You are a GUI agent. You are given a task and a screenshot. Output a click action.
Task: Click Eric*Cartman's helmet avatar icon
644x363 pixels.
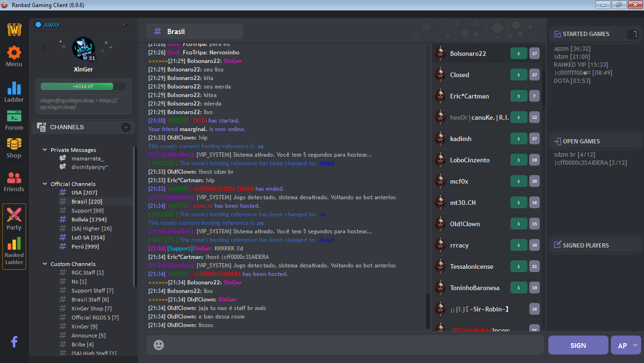coord(440,96)
